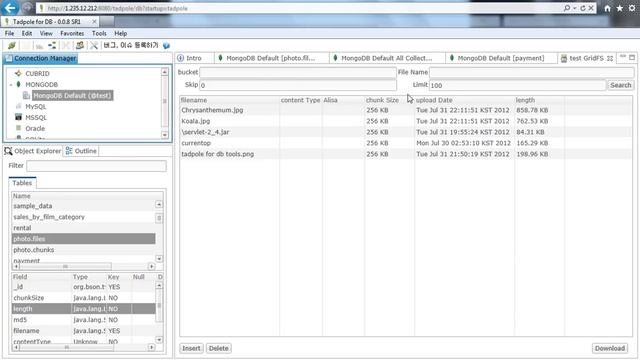Click the Oracle database icon
640x360 pixels.
point(18,128)
